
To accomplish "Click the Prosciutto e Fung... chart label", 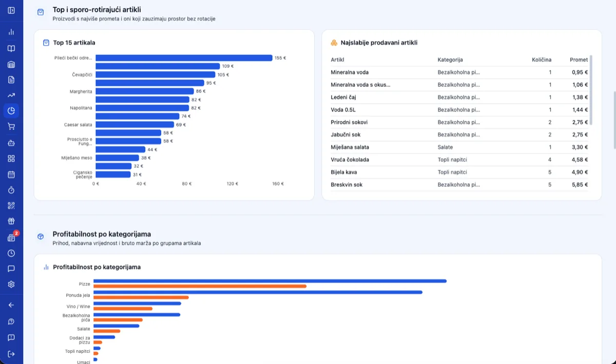I will pyautogui.click(x=80, y=141).
